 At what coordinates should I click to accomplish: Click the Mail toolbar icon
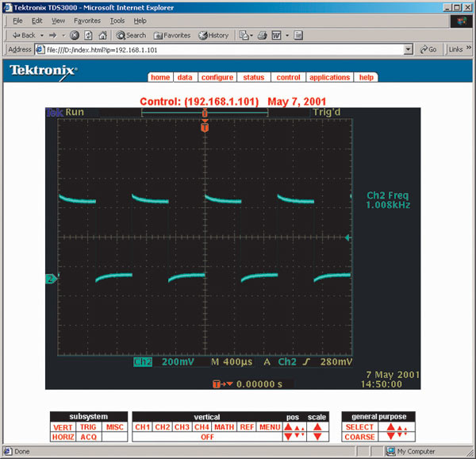click(244, 36)
